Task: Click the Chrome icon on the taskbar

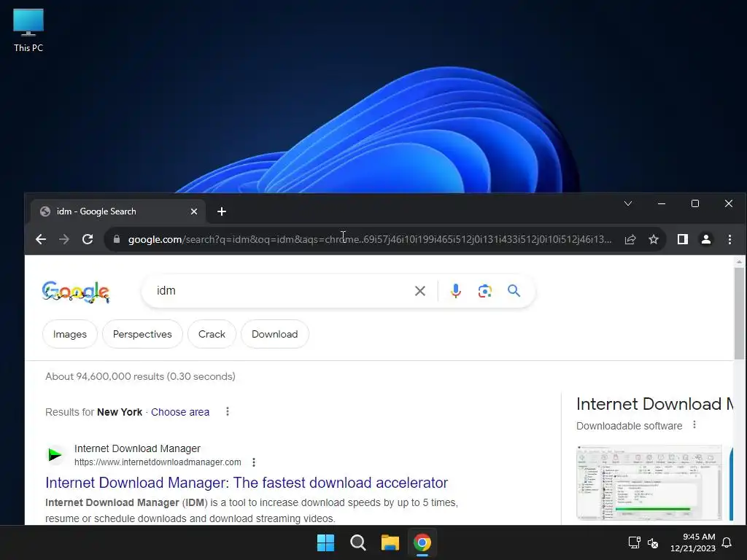Action: (422, 542)
